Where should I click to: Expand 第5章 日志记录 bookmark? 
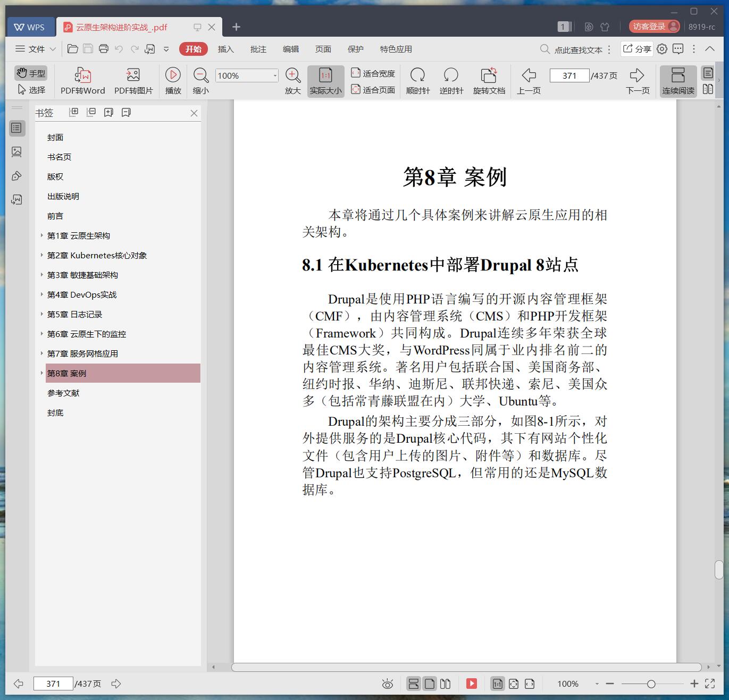click(x=42, y=314)
